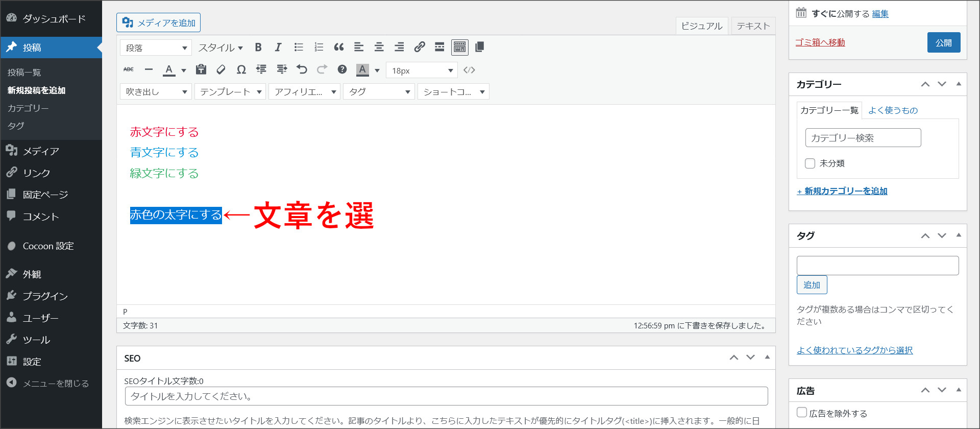Viewport: 980px width, 429px height.
Task: Switch to the テキスト editor tab
Action: (x=753, y=26)
